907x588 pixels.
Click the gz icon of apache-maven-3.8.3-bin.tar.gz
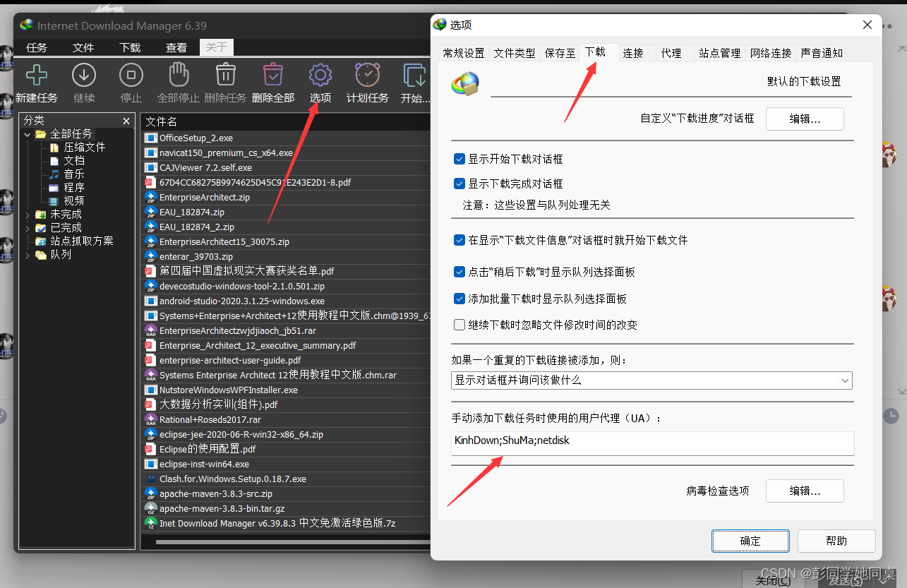tap(150, 508)
